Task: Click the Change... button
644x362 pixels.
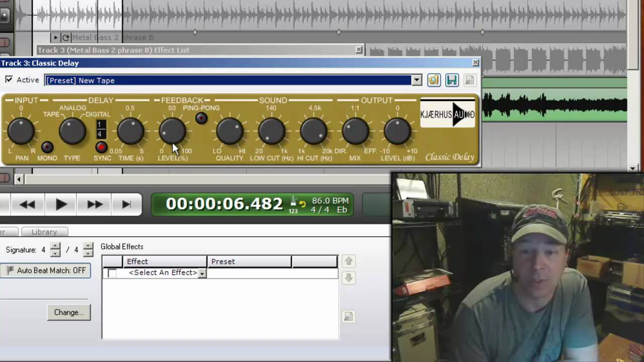Action: 69,312
